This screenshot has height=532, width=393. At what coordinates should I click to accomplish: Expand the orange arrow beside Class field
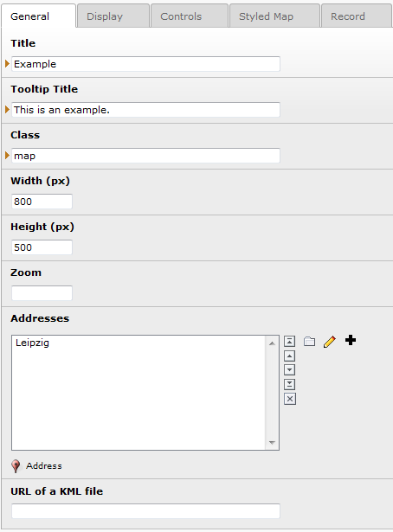pyautogui.click(x=7, y=156)
